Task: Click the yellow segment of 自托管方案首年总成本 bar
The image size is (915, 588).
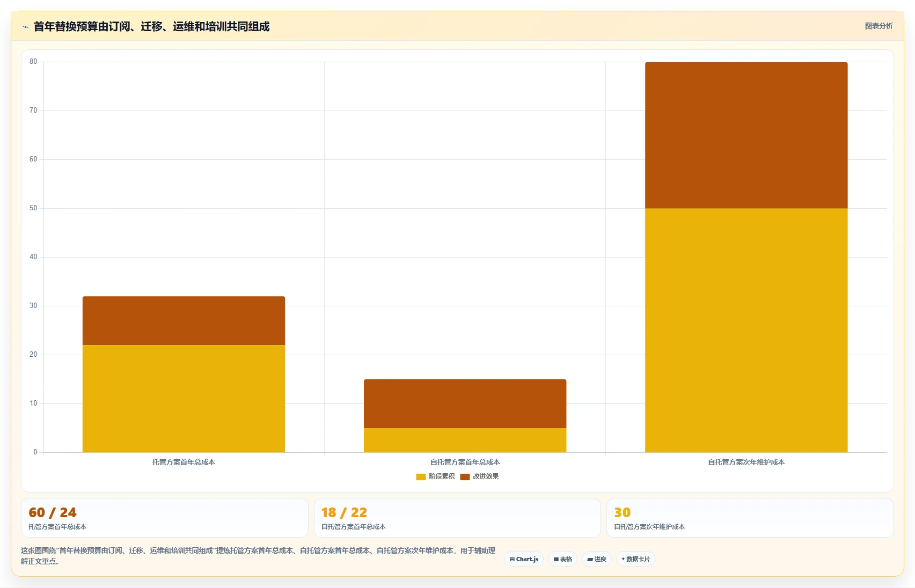Action: pos(465,440)
